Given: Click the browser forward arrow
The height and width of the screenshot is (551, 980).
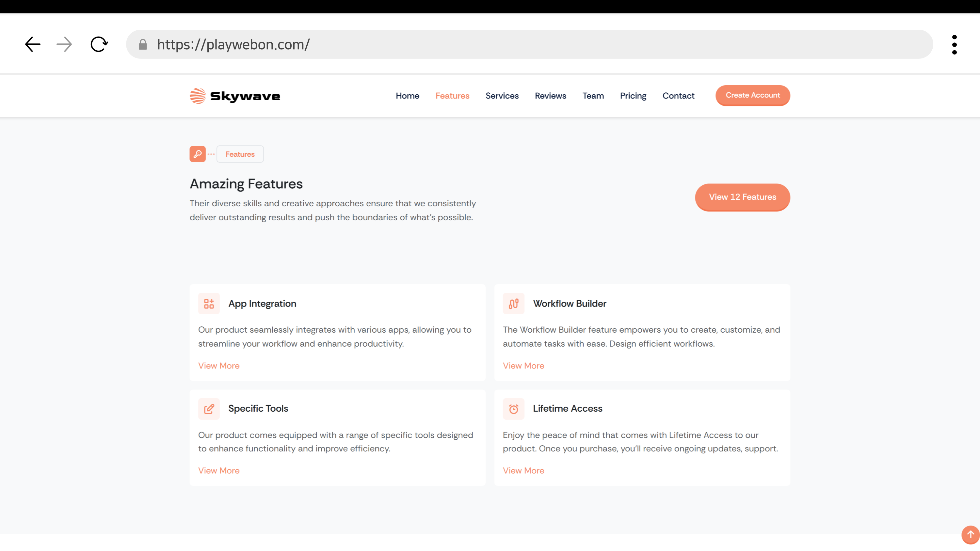Looking at the screenshot, I should [x=64, y=44].
